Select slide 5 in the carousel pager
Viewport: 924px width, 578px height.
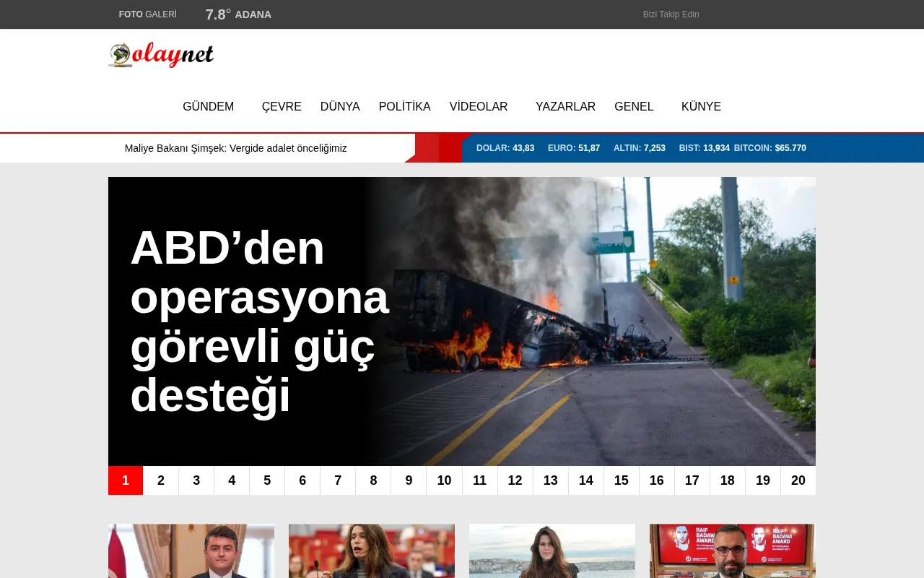[267, 480]
